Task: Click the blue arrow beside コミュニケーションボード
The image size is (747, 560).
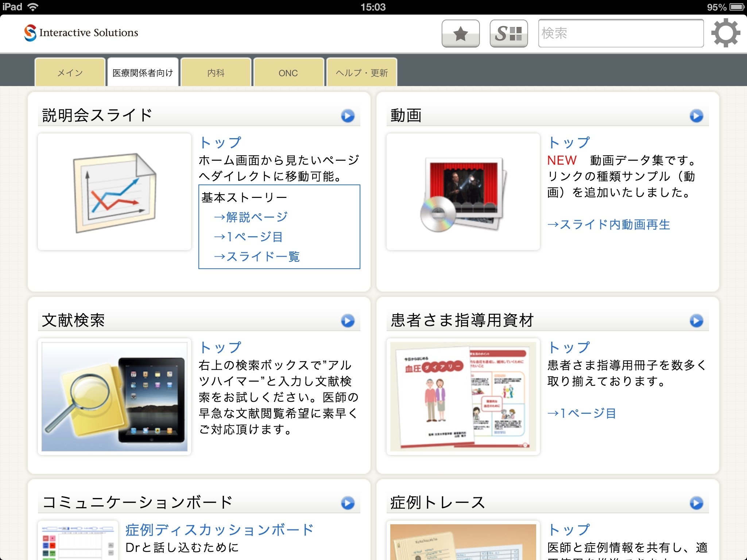Action: tap(348, 503)
